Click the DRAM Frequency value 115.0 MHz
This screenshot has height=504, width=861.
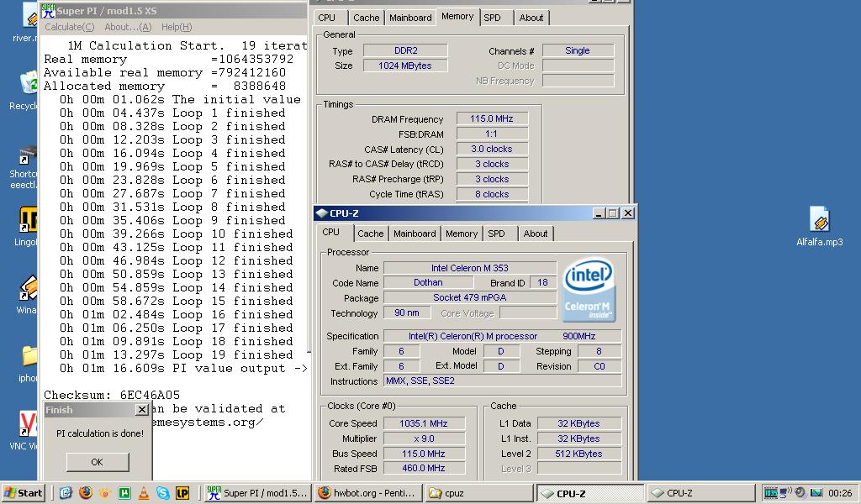tap(492, 118)
